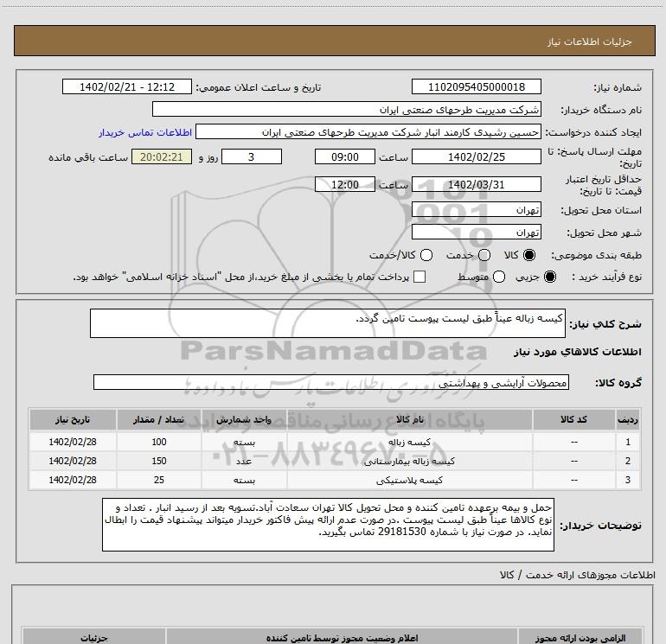
Task: Click the price validity date 1402/03/31
Action: [x=476, y=184]
